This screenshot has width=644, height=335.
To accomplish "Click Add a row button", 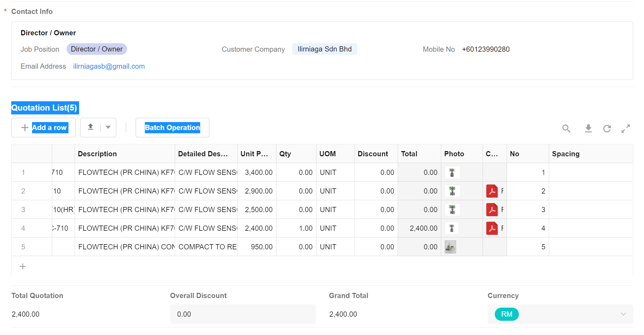I will (44, 128).
